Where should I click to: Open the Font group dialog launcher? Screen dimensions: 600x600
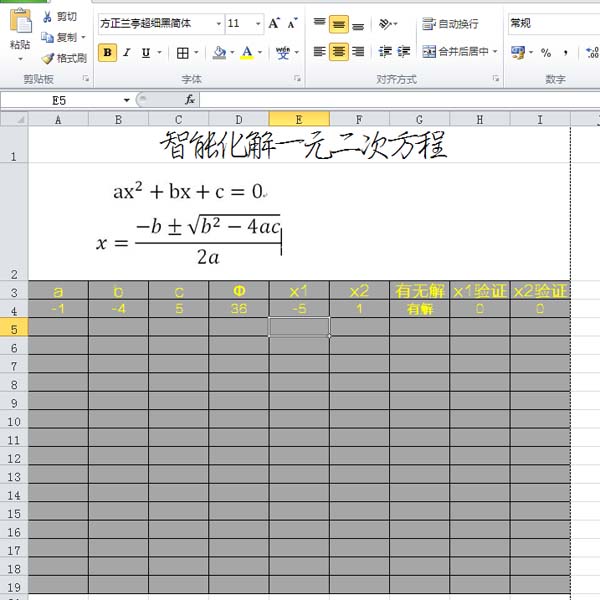[297, 78]
